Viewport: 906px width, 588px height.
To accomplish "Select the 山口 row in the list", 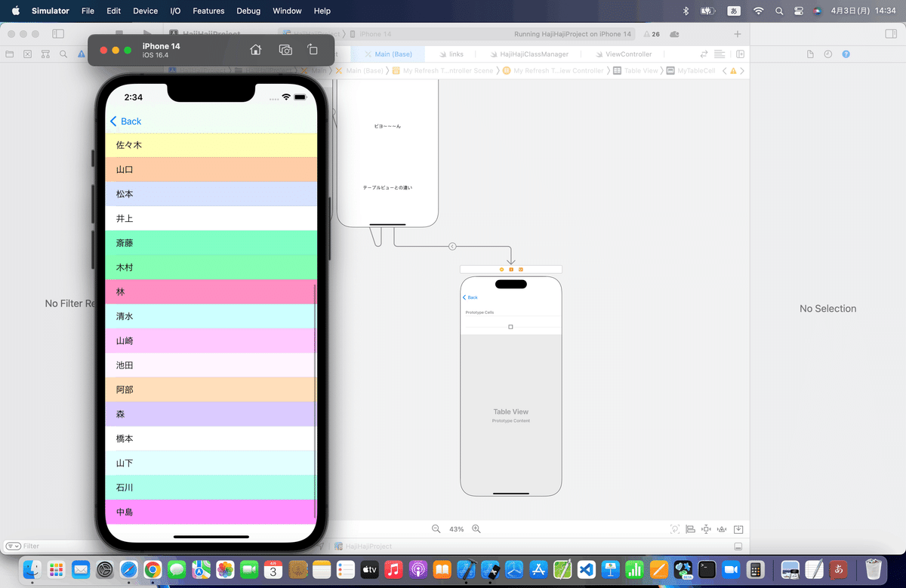I will 211,169.
